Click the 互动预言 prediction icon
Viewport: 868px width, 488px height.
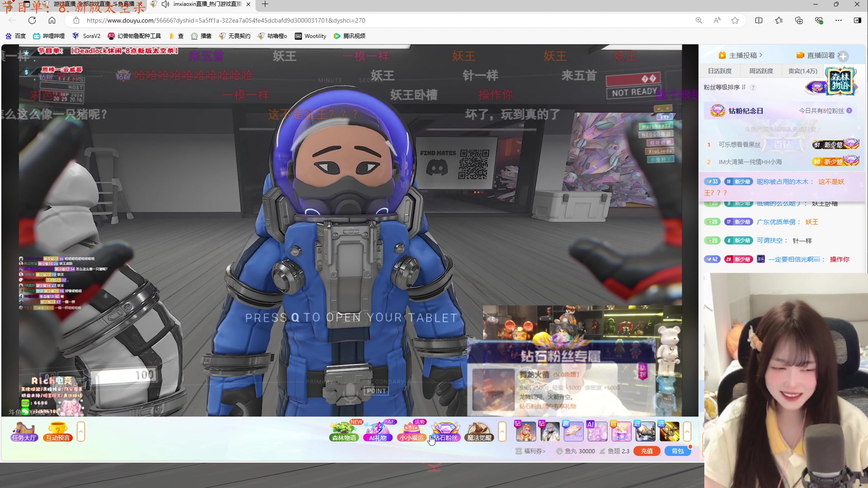(58, 431)
